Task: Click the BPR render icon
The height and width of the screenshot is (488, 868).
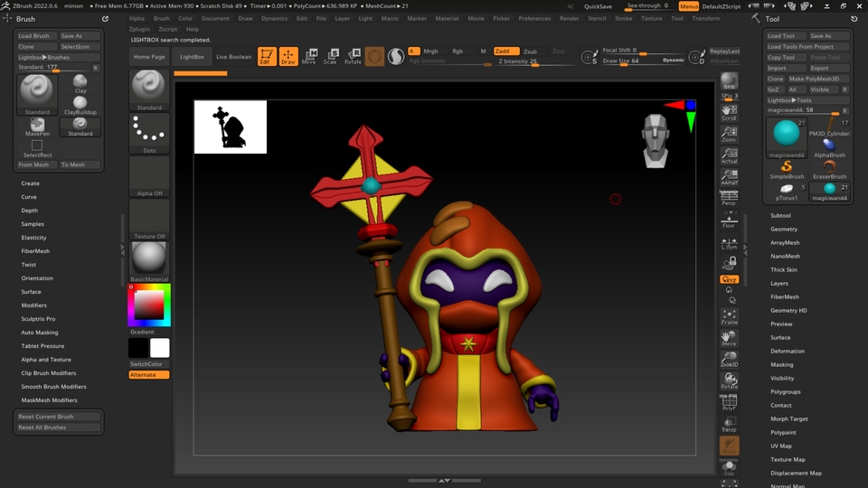Action: [729, 80]
